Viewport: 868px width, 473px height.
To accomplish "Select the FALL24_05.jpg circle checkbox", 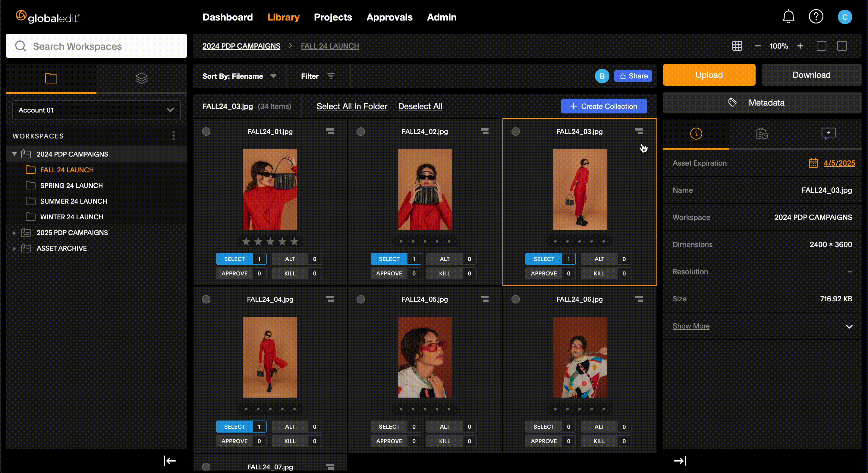I will pyautogui.click(x=360, y=299).
